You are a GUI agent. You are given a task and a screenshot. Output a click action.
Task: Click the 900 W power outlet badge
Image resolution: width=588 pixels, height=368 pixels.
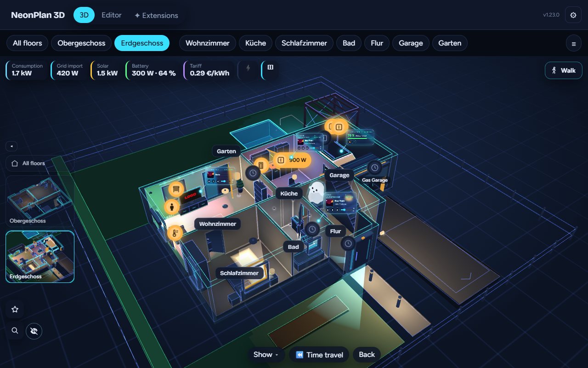coord(292,160)
